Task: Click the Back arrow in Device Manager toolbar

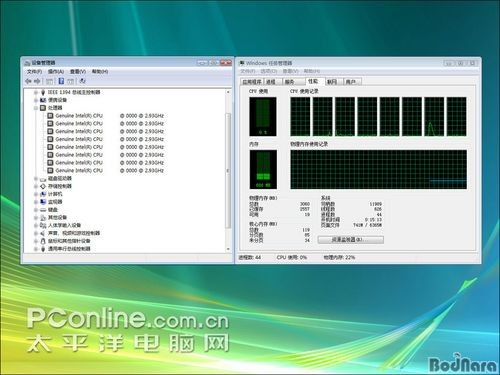Action: 28,81
